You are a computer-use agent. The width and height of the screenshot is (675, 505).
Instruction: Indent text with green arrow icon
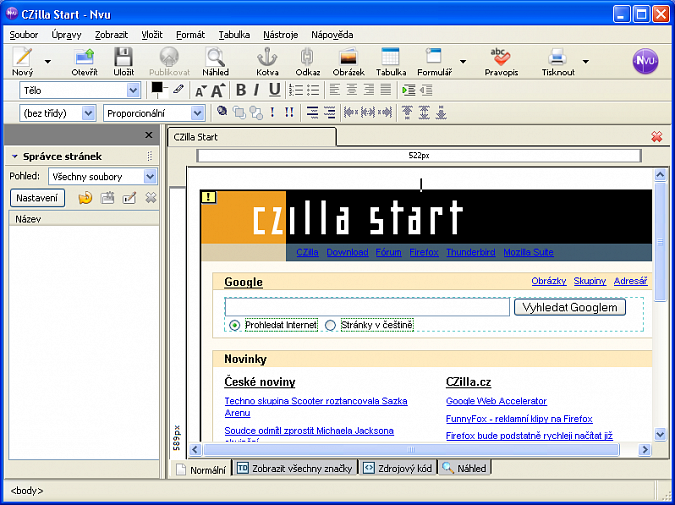(x=408, y=90)
